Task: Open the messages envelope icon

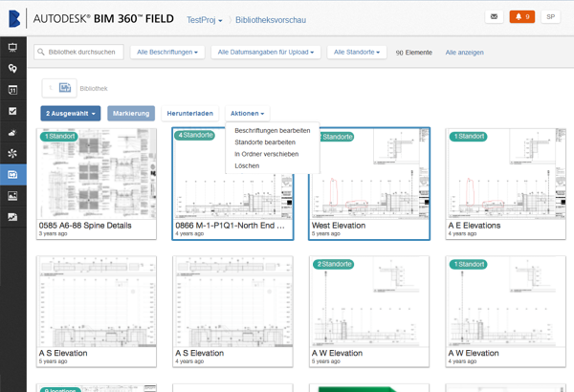Action: pos(494,17)
